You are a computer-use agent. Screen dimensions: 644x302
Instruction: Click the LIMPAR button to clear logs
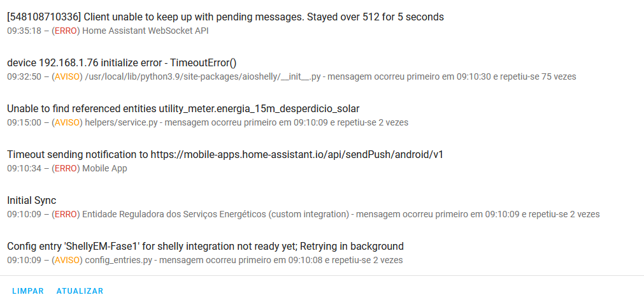[28, 291]
